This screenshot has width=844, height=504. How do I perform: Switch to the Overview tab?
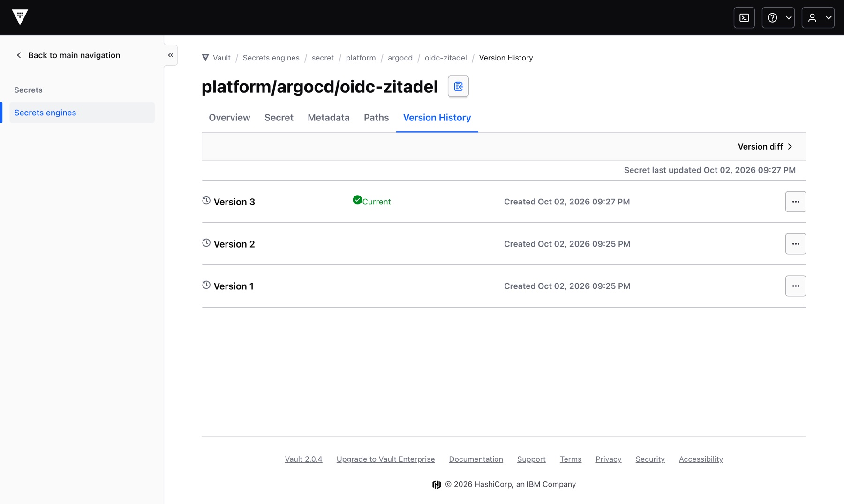pos(229,118)
